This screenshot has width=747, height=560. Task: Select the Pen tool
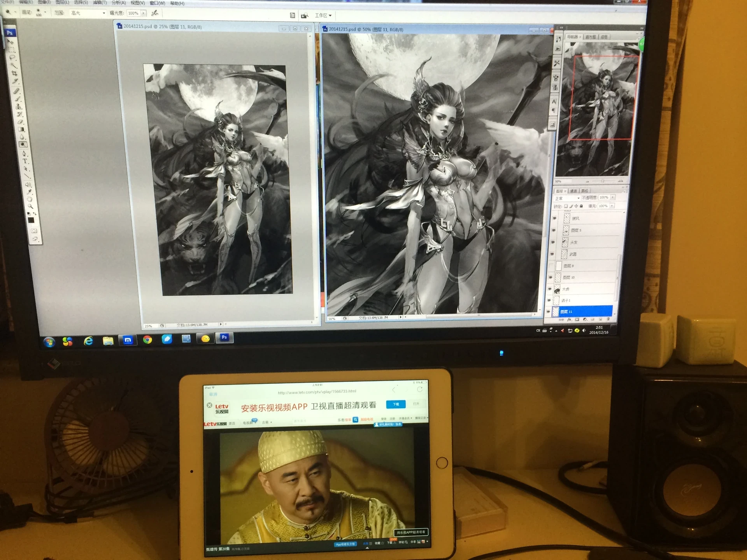(x=24, y=153)
